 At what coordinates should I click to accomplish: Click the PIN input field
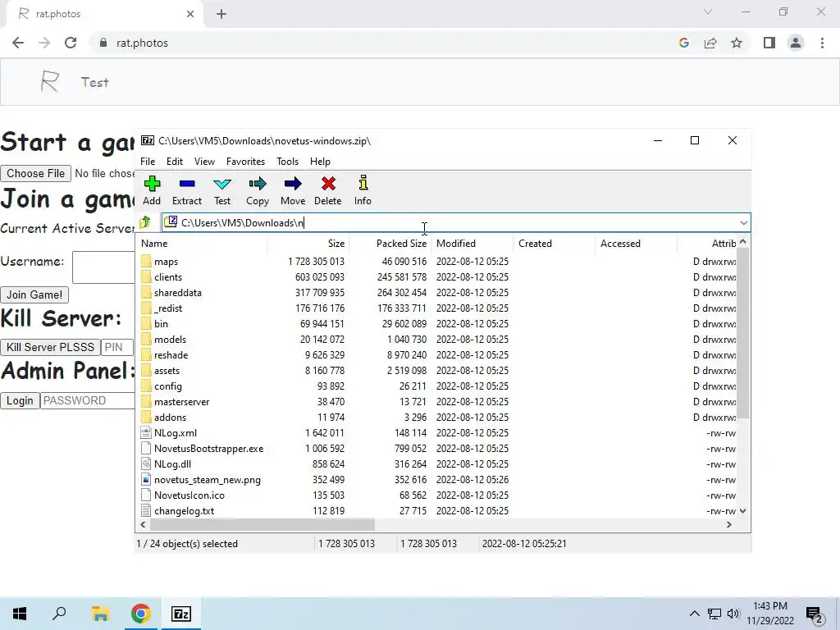117,347
